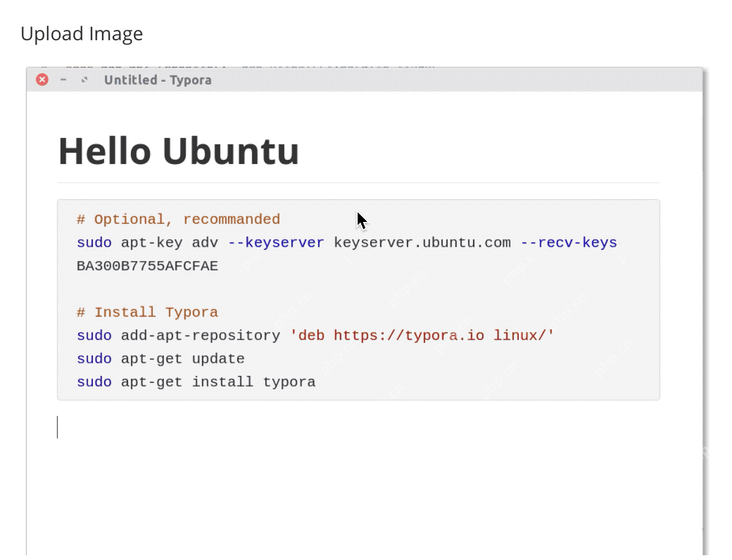
Task: Click the '--keyserver' option in code block
Action: 276,243
